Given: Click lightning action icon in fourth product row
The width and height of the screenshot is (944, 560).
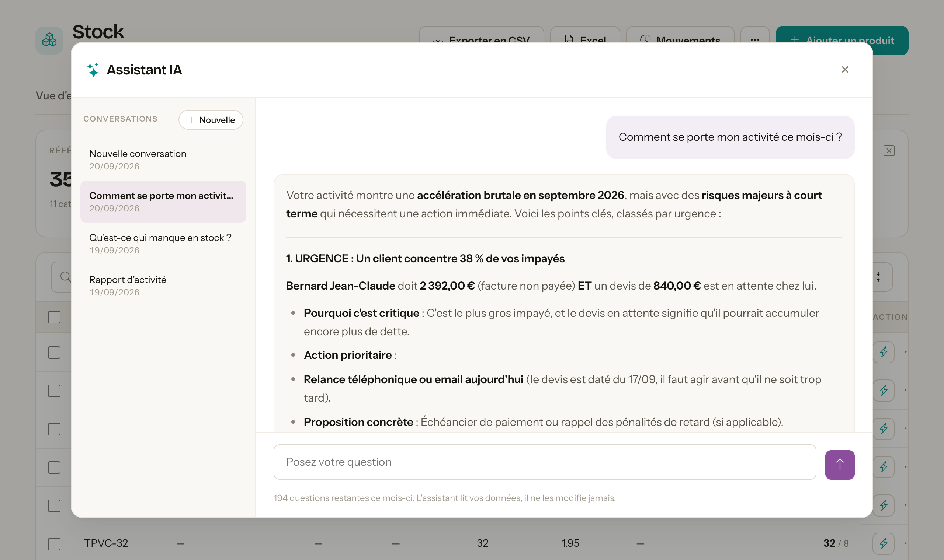Looking at the screenshot, I should pos(883,467).
